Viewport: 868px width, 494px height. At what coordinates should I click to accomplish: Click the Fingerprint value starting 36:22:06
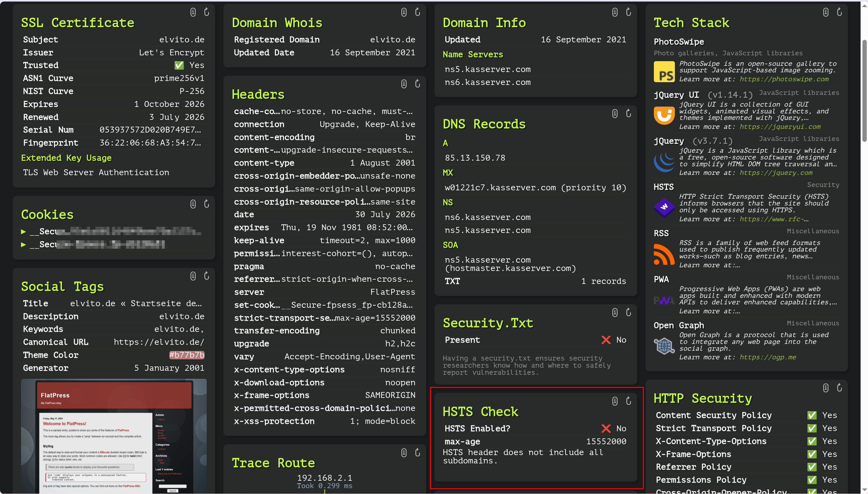coord(150,143)
